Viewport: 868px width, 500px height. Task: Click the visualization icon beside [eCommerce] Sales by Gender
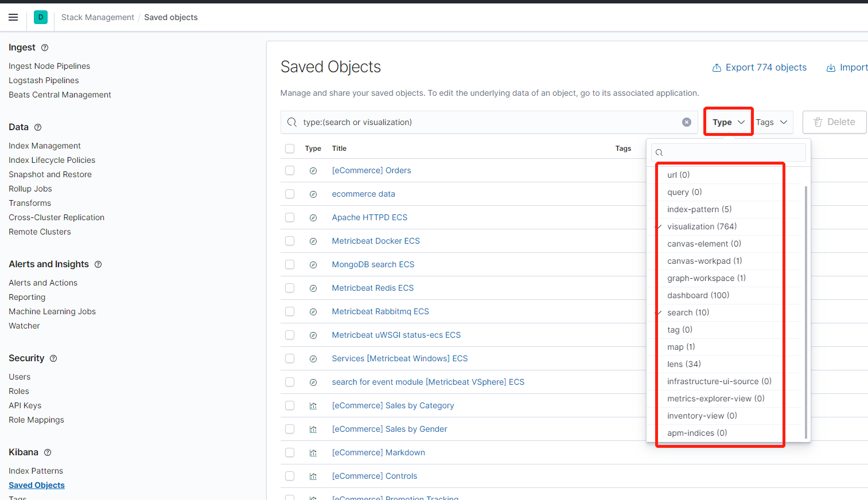313,429
